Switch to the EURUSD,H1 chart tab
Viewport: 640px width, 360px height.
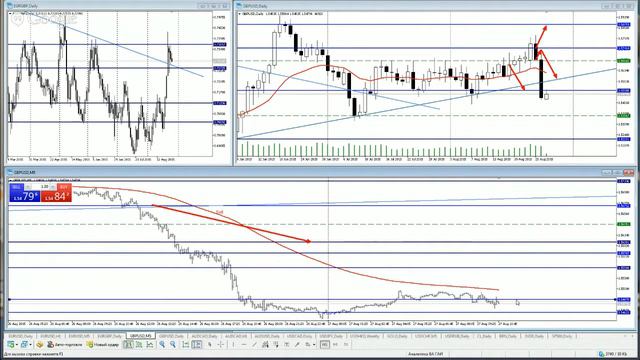50,336
